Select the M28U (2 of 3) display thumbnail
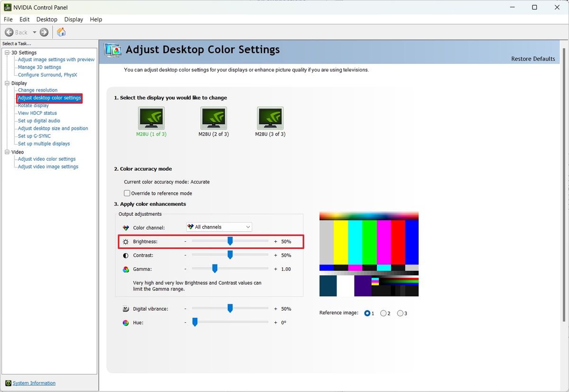 213,119
